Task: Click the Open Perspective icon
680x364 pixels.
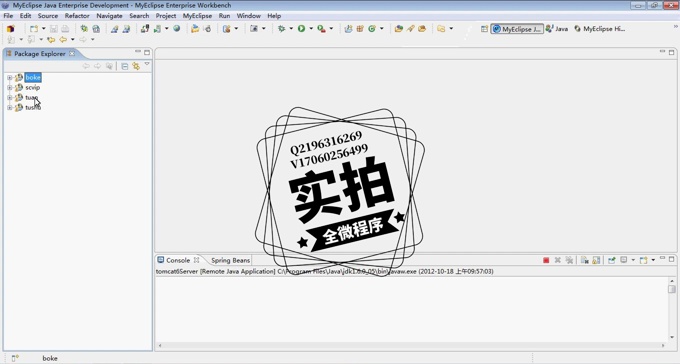Action: pyautogui.click(x=484, y=29)
